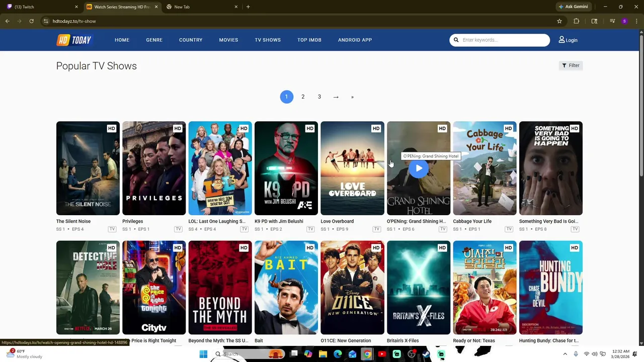Click the LOL: Last One Laughing title link
The width and height of the screenshot is (644, 362).
(217, 221)
